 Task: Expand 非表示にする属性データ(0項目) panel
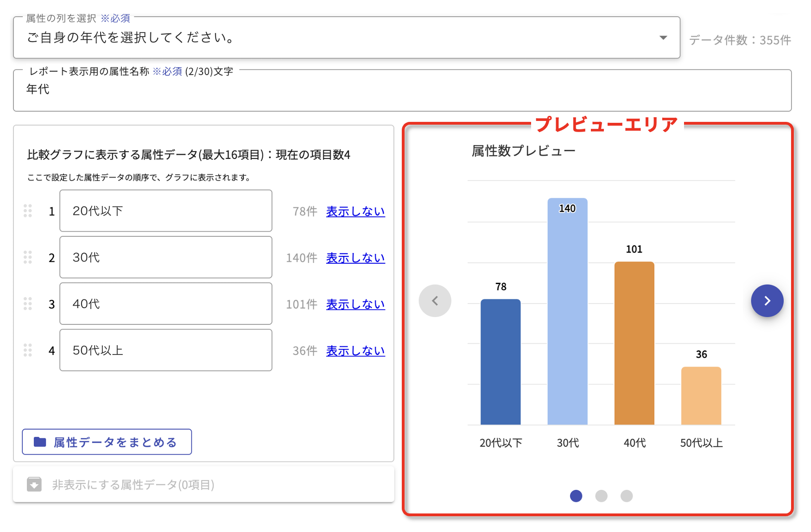pos(133,485)
